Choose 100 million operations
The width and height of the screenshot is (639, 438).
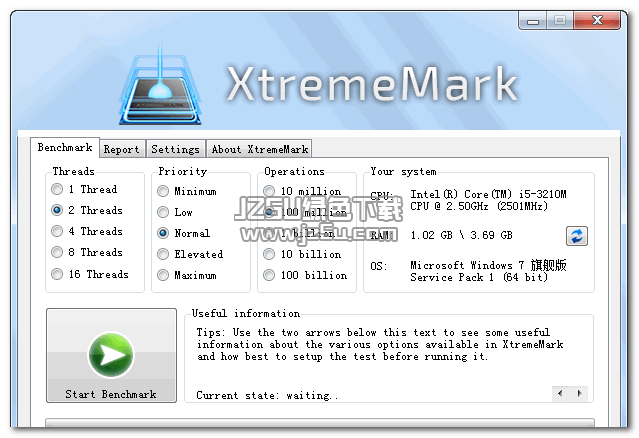(306, 212)
